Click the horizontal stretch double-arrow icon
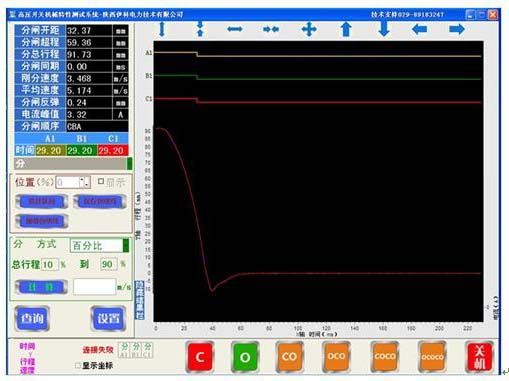This screenshot has width=509, height=381. [x=235, y=29]
